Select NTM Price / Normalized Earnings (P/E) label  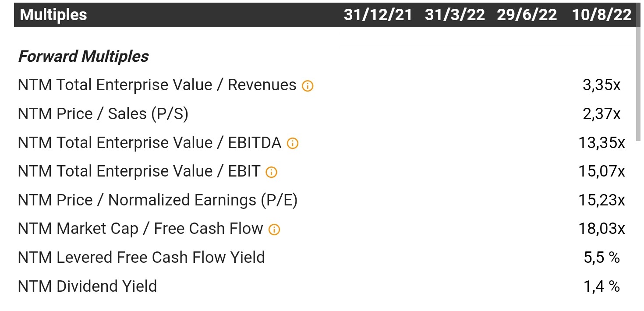click(158, 200)
